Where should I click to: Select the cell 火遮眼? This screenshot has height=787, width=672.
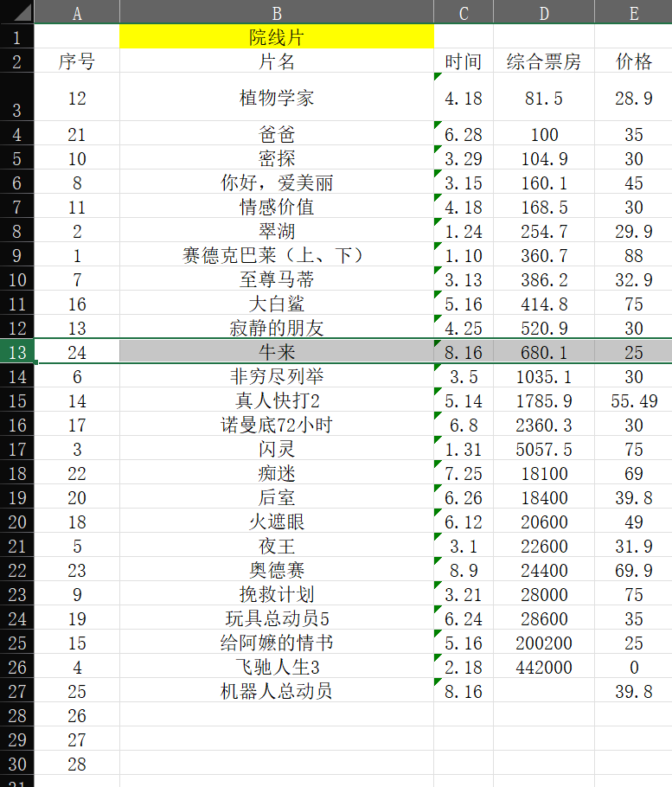click(277, 521)
